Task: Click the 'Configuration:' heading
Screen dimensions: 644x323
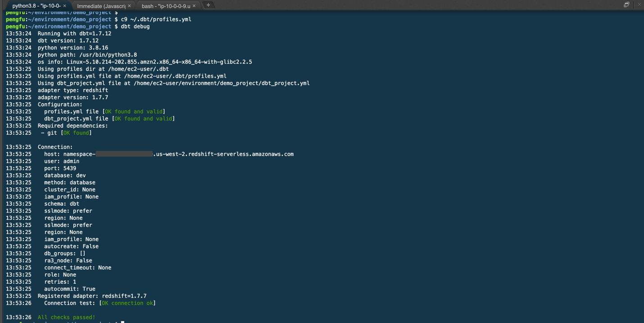Action: (x=60, y=105)
